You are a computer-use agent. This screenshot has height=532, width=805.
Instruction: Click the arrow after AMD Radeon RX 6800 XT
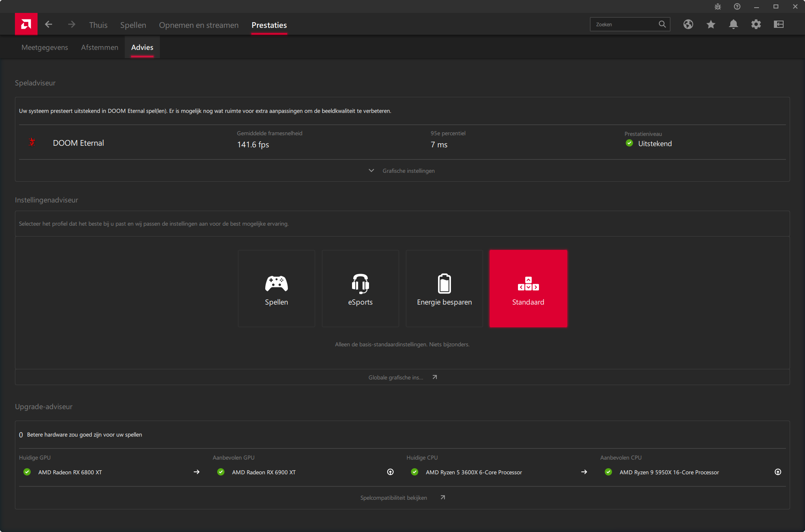[x=197, y=472]
